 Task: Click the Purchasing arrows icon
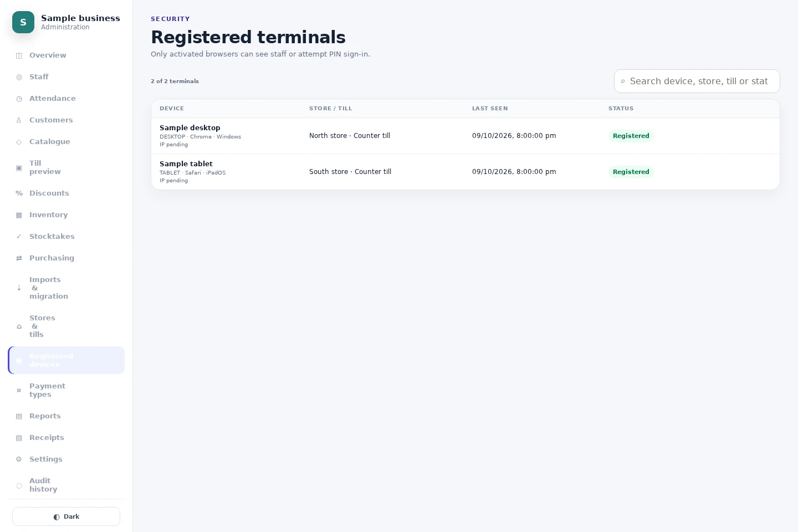(19, 258)
